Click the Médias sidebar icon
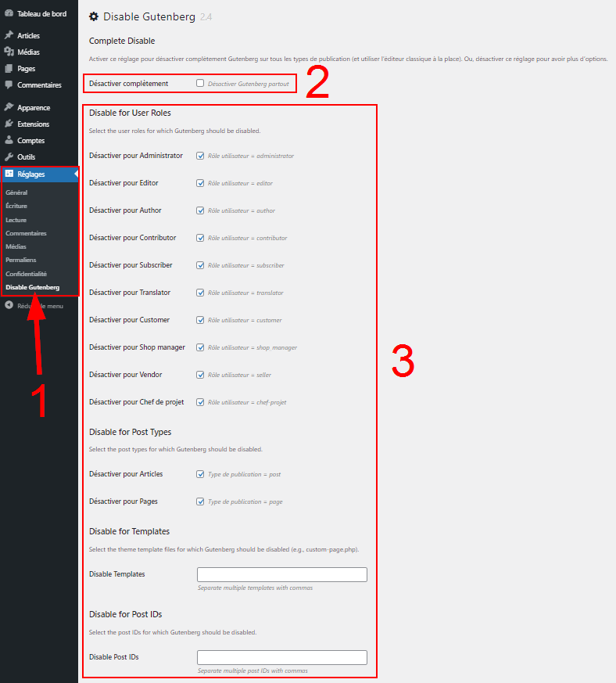 (x=9, y=52)
